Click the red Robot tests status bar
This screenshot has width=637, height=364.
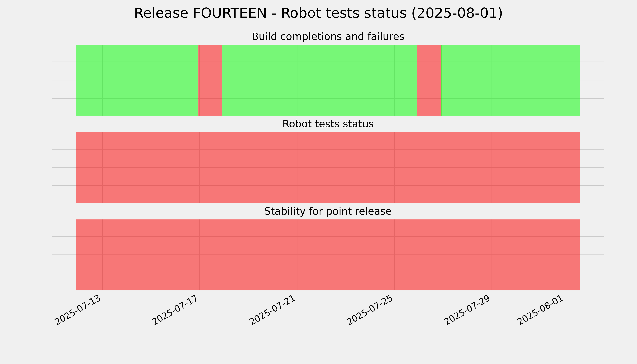(328, 167)
